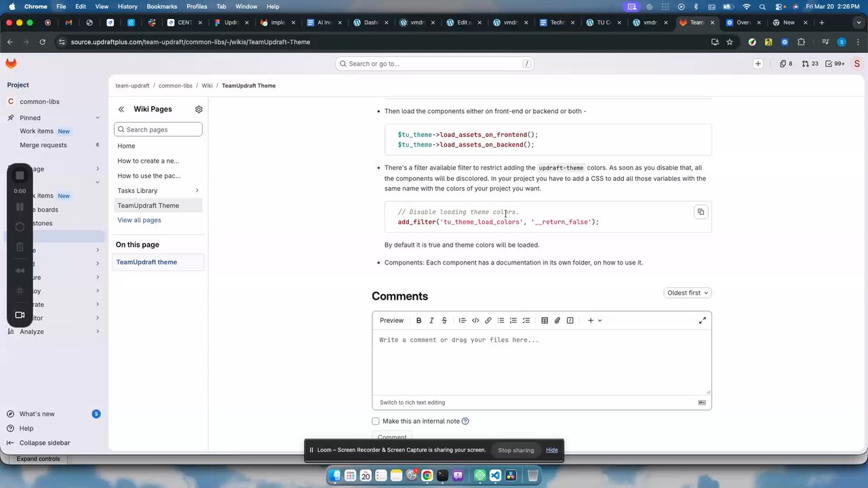Open the Profiles menu

point(197,6)
